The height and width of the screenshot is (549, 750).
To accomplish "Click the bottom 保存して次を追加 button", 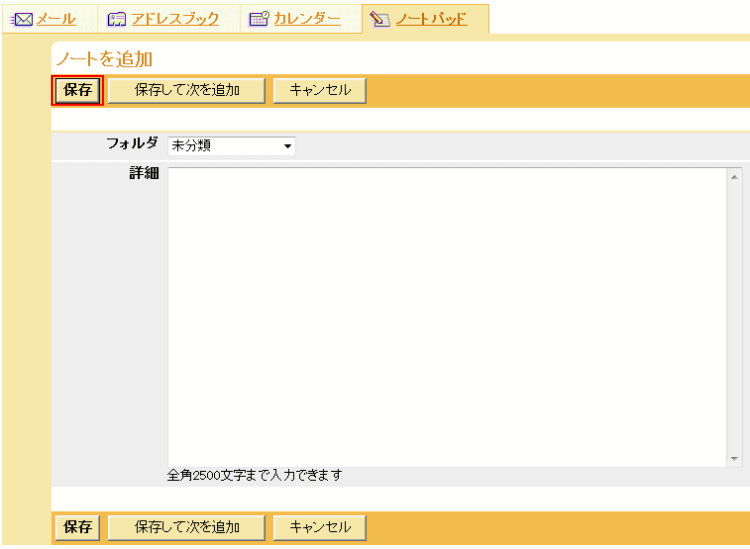I will coord(187,527).
